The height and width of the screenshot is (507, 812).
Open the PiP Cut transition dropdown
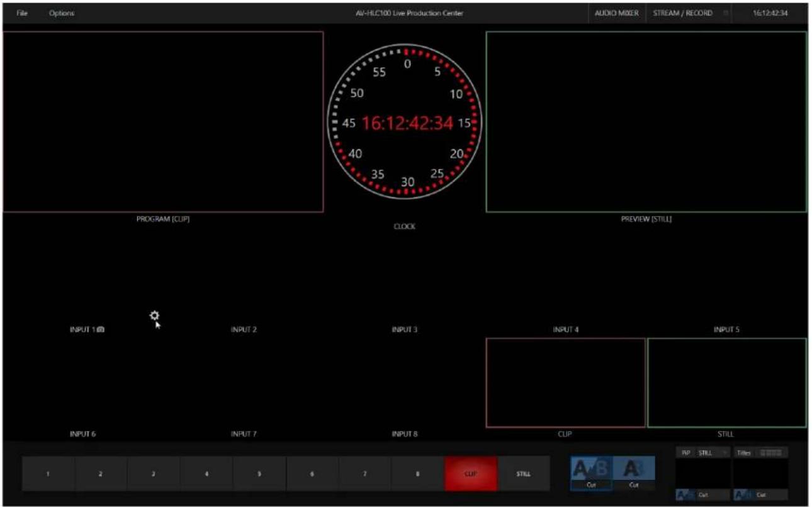(x=713, y=495)
